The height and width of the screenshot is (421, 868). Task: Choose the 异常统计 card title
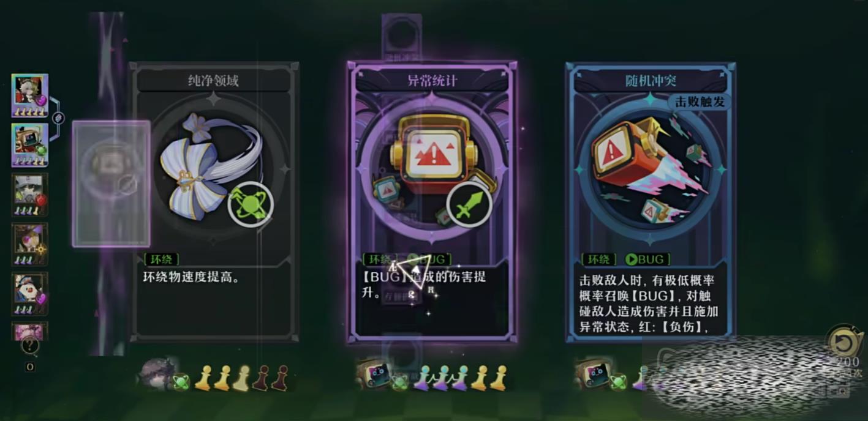click(432, 80)
